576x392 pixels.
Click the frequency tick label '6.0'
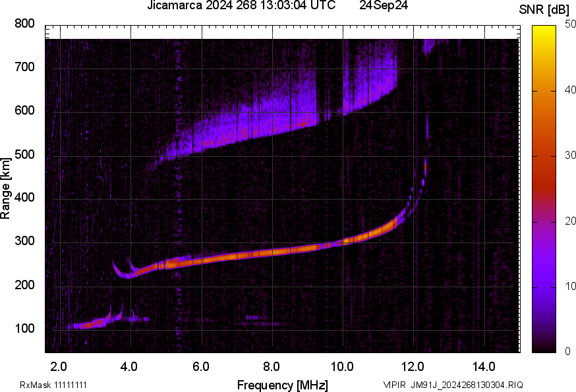[x=200, y=367]
